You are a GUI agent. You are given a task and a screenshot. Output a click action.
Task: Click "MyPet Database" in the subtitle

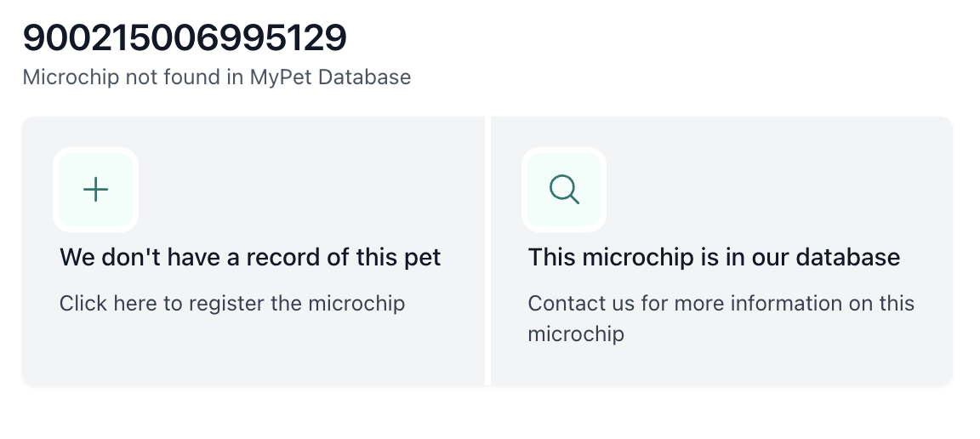330,77
